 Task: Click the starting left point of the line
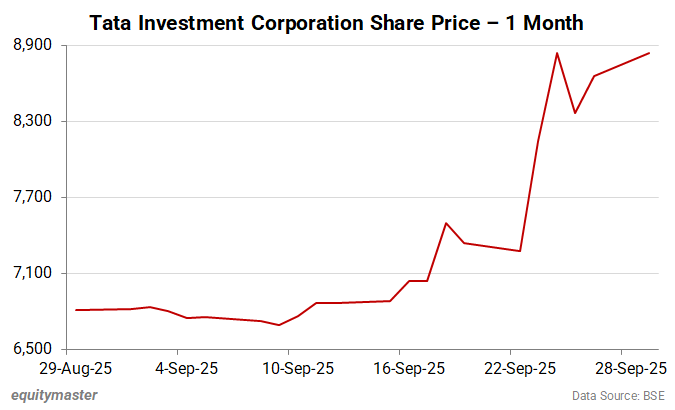[x=76, y=310]
